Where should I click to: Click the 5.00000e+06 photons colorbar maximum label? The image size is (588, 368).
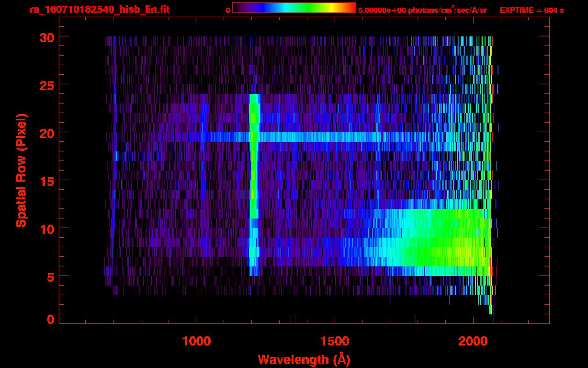422,10
